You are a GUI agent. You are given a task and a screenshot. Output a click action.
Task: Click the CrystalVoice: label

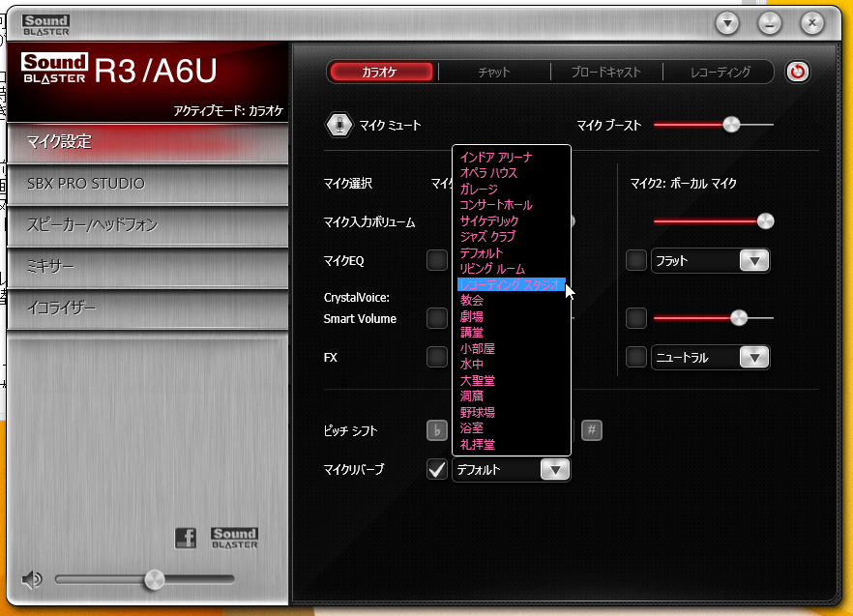[x=356, y=298]
